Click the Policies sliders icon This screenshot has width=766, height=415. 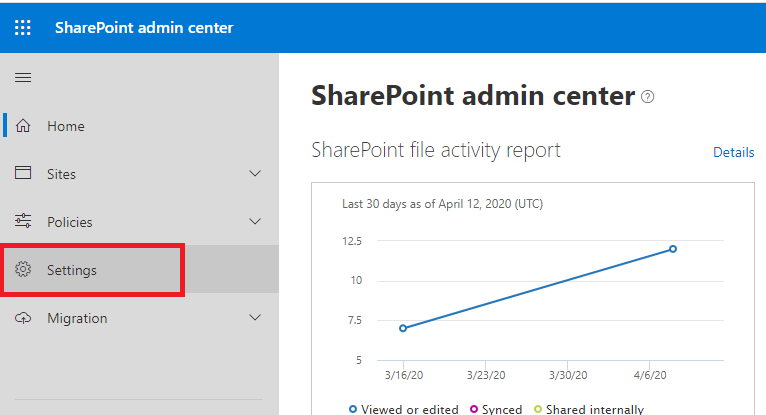pos(24,221)
